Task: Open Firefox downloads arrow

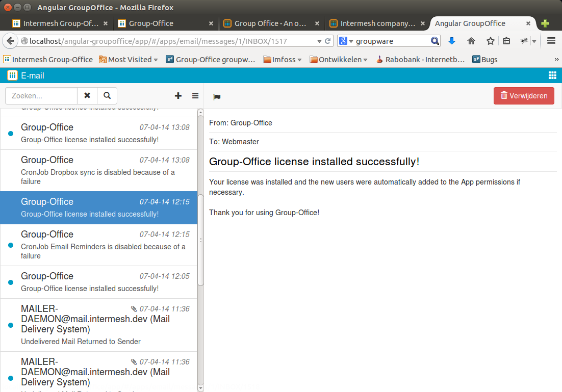Action: tap(452, 41)
